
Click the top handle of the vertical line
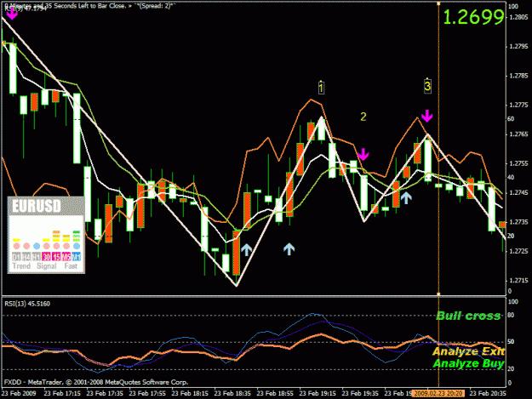tap(438, 3)
